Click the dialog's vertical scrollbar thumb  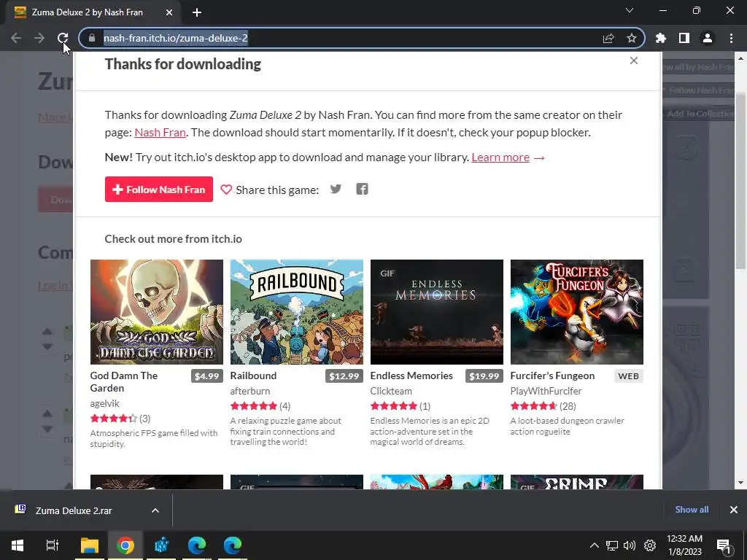pyautogui.click(x=740, y=181)
